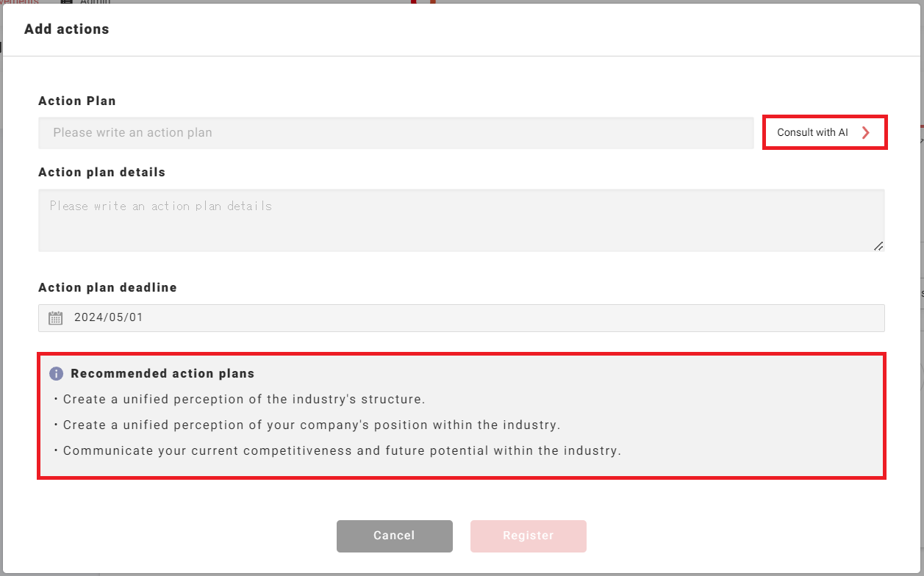Select recommendation about the industry's structure
Viewport: 924px width, 576px height.
pyautogui.click(x=244, y=400)
